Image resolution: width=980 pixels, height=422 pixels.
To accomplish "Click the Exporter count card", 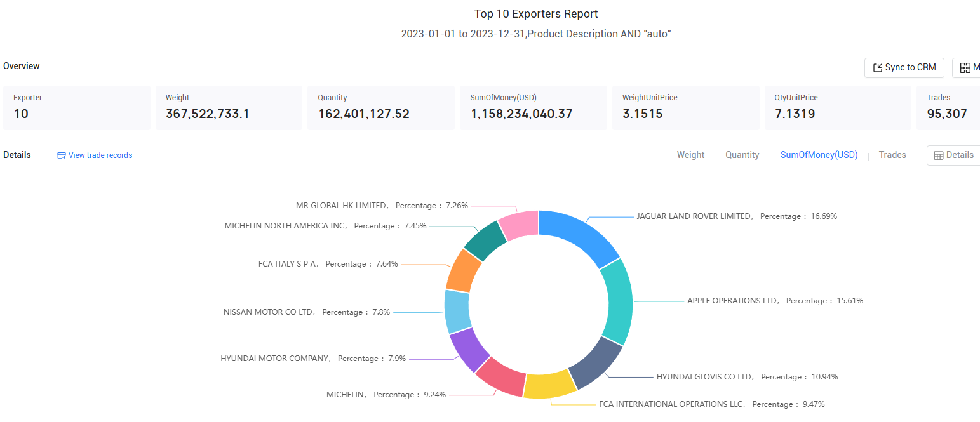I will coord(77,108).
